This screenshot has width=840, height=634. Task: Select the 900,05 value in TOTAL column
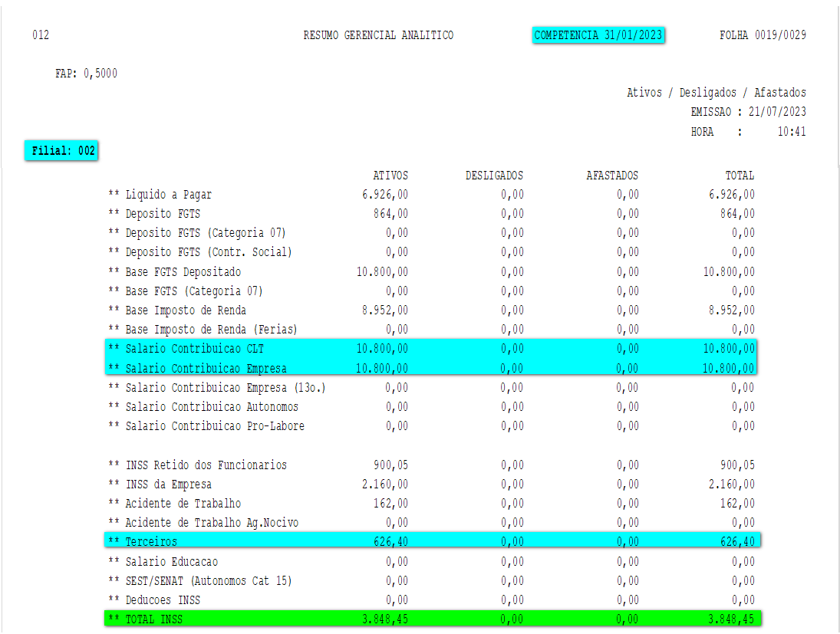pos(737,465)
